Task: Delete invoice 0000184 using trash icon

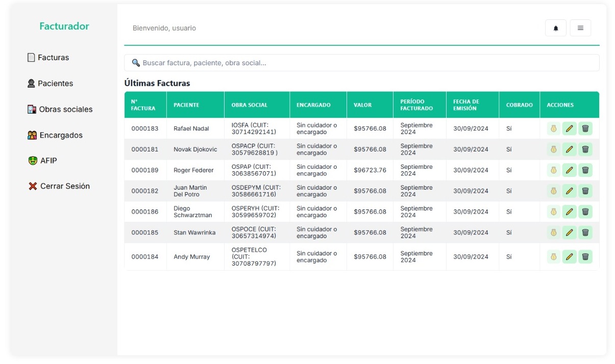Action: pyautogui.click(x=585, y=256)
